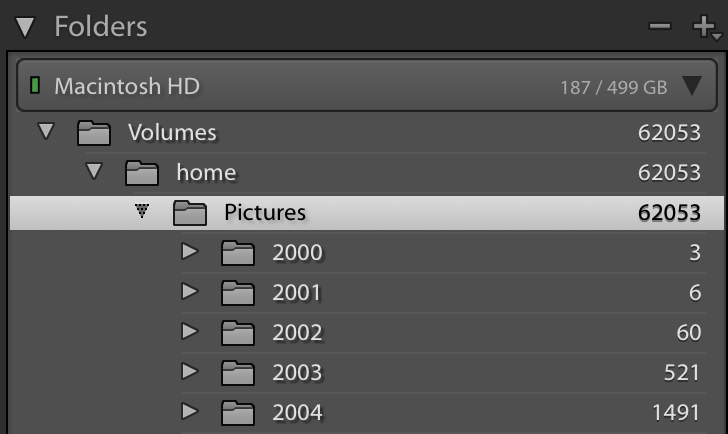The height and width of the screenshot is (434, 728).
Task: Click the Volumes folder icon
Action: pyautogui.click(x=93, y=132)
